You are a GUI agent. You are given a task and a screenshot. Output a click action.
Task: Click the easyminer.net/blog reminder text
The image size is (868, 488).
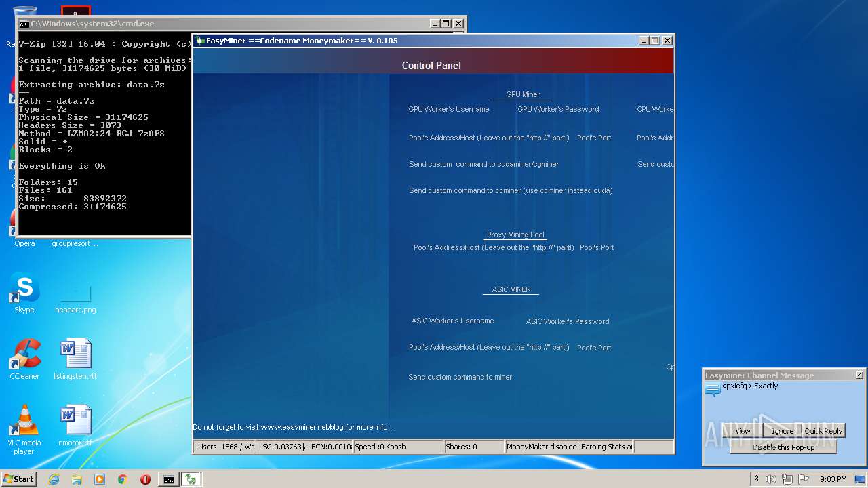(293, 427)
